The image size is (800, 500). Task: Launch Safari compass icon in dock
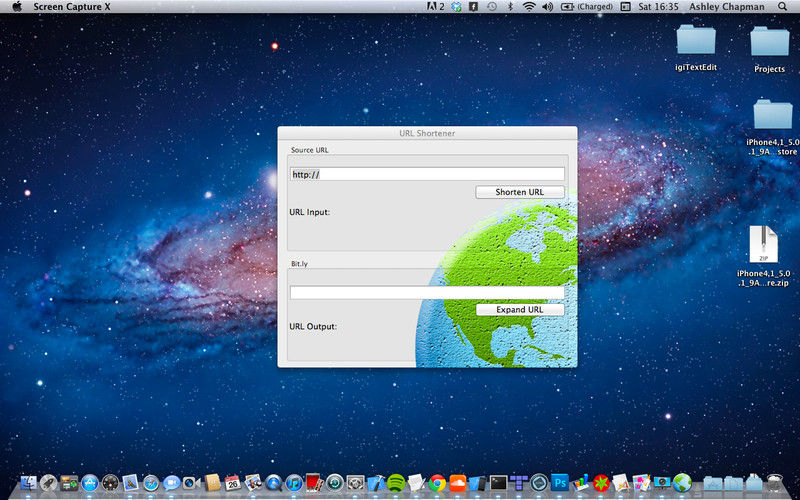pos(151,483)
